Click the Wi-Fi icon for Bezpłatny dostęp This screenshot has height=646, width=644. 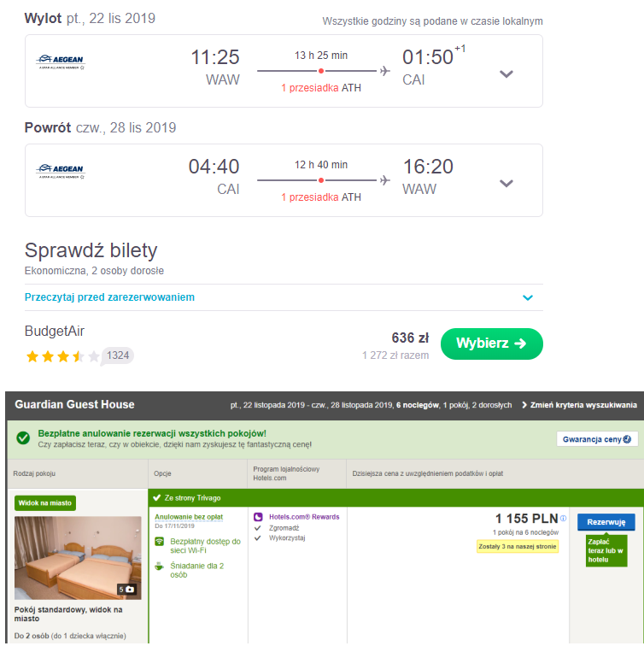(160, 542)
